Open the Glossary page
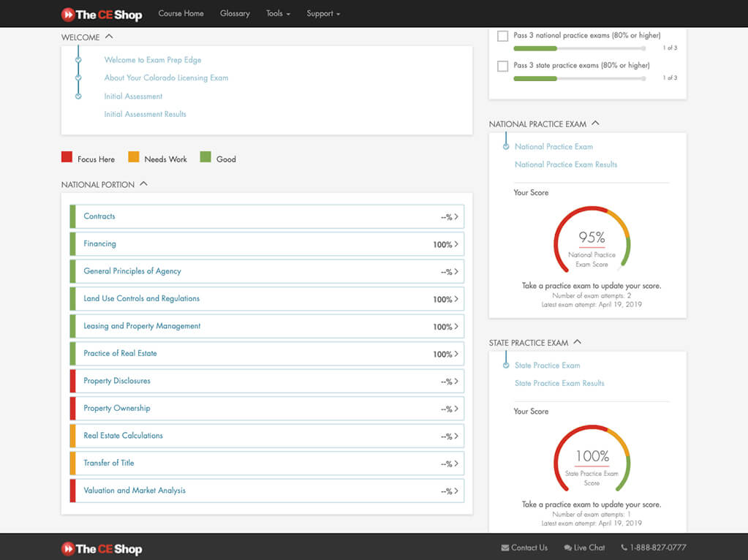Viewport: 748px width, 560px height. [x=235, y=14]
